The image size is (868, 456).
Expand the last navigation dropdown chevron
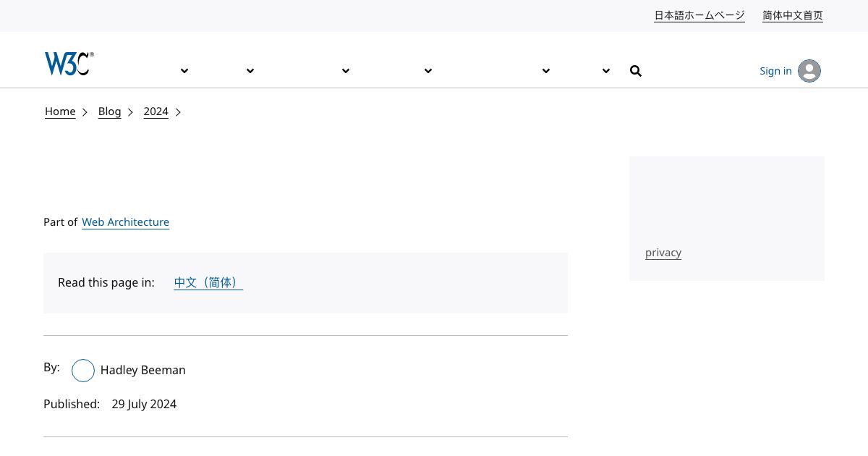(606, 70)
